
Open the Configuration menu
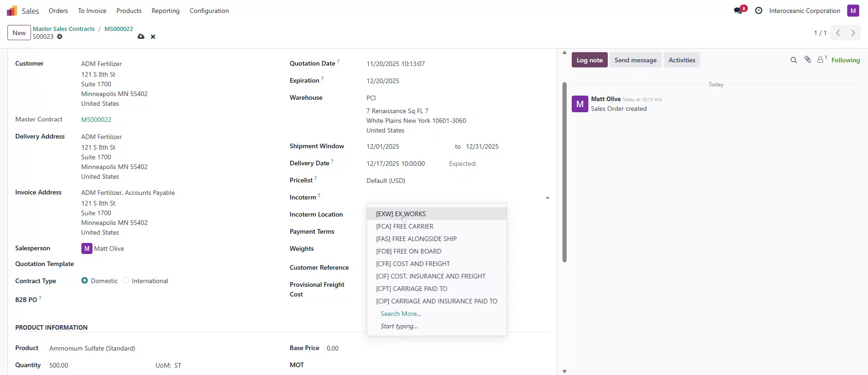tap(209, 11)
